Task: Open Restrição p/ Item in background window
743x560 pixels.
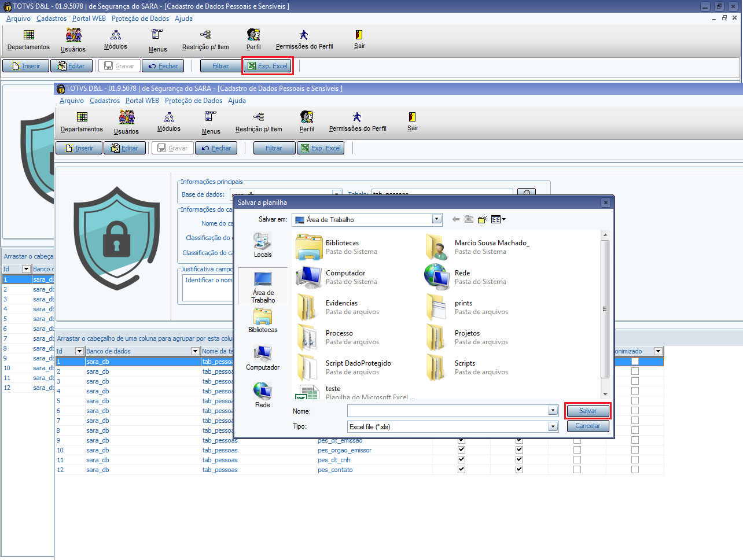Action: [x=205, y=40]
